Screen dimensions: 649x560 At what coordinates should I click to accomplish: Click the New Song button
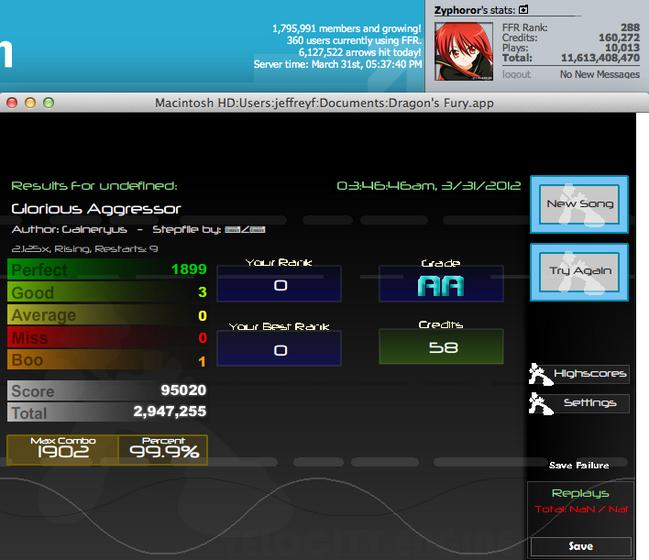tap(579, 204)
